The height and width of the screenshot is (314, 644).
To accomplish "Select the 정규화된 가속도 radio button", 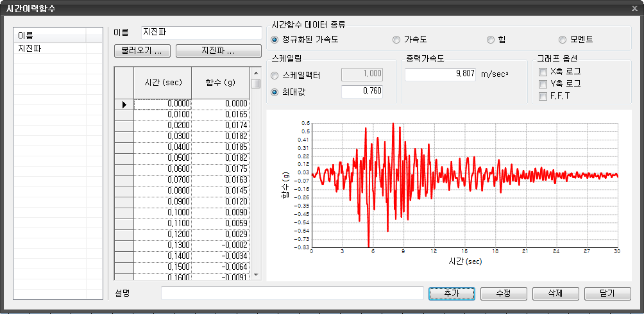I will tap(275, 40).
